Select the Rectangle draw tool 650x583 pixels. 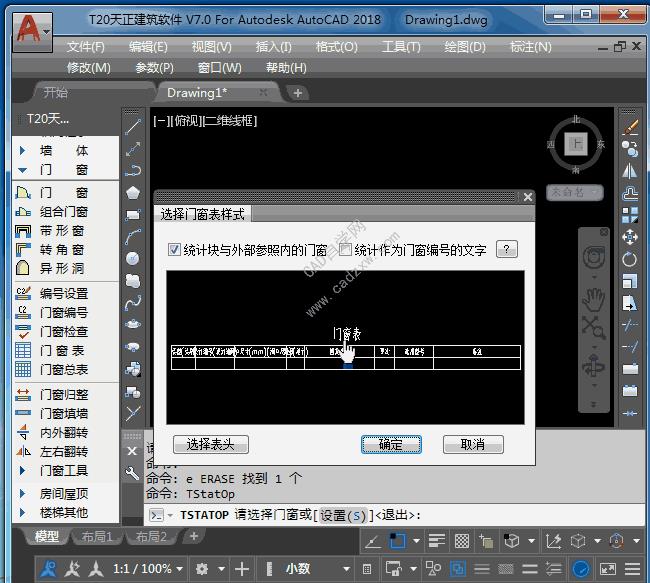pos(133,215)
